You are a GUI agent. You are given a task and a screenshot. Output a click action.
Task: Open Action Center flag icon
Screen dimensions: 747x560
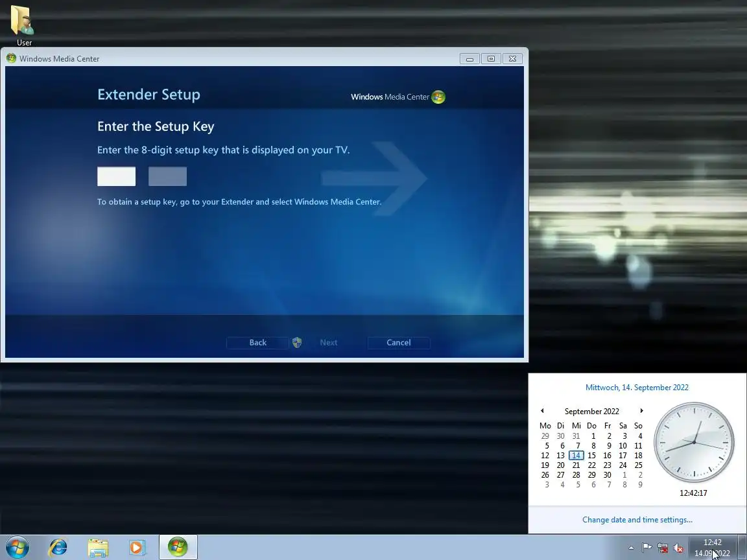click(646, 548)
